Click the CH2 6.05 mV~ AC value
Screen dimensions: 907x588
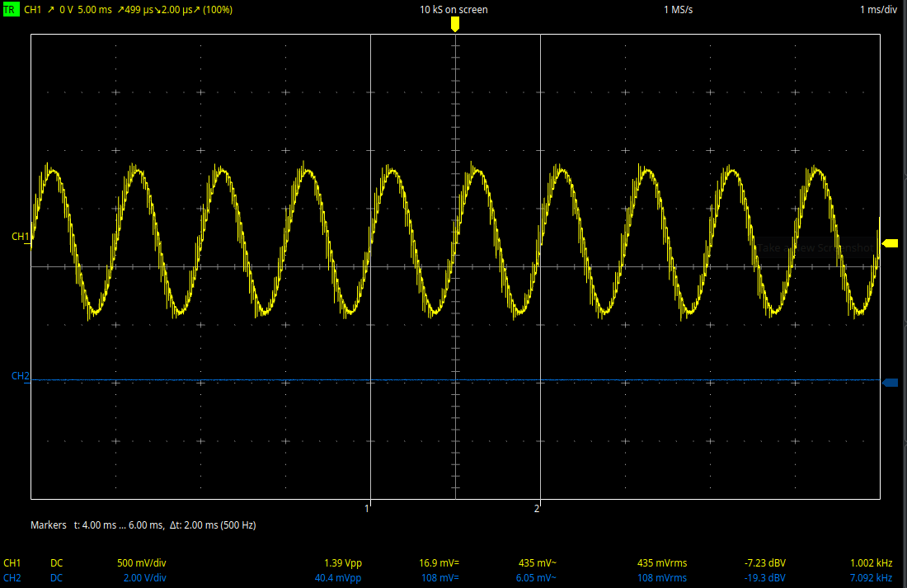tap(536, 578)
